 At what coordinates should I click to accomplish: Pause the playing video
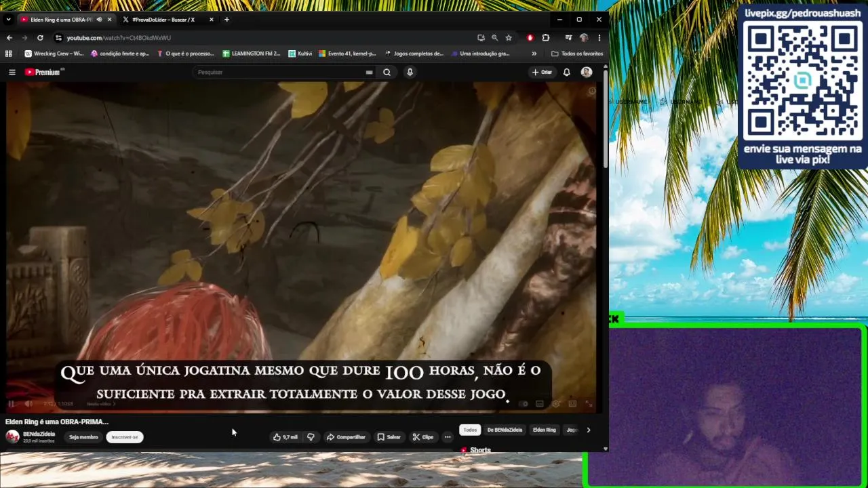click(11, 404)
